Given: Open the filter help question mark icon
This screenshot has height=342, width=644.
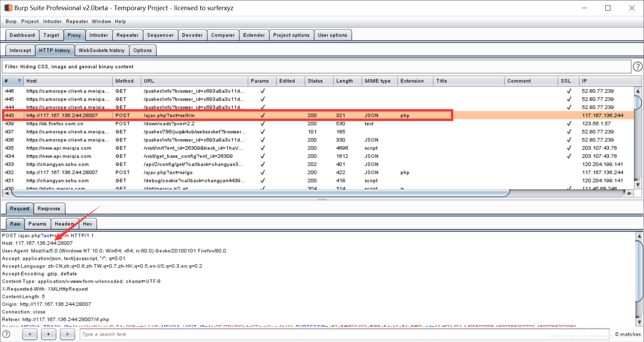Looking at the screenshot, I should pyautogui.click(x=638, y=67).
